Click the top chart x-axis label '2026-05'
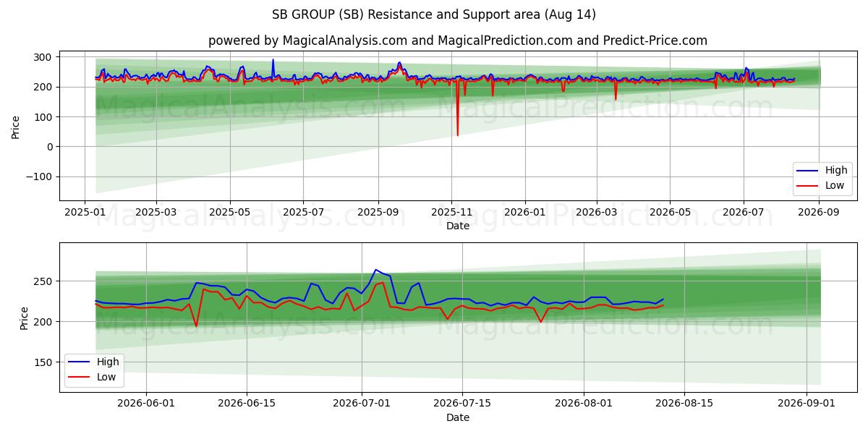 pyautogui.click(x=670, y=213)
